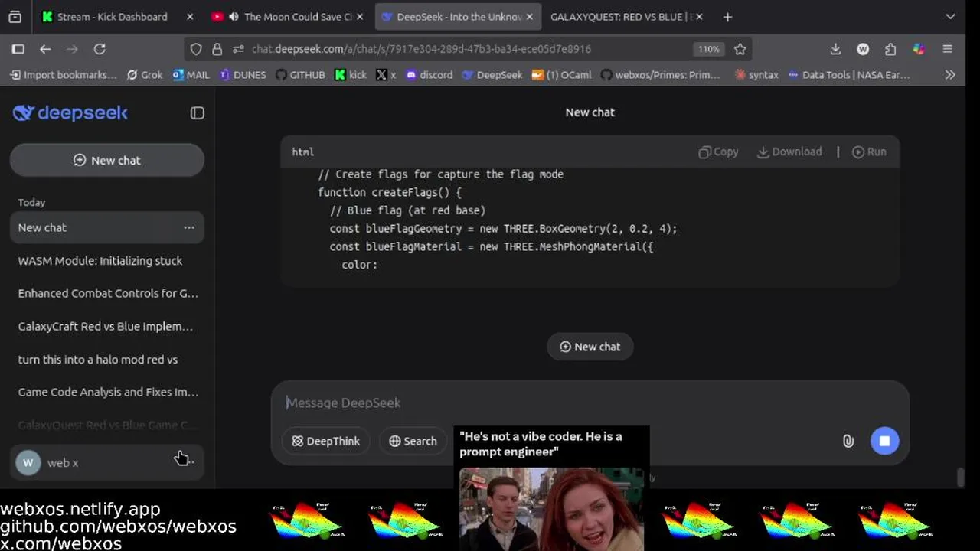Open the (1) OCaml bookmark

pos(561,75)
